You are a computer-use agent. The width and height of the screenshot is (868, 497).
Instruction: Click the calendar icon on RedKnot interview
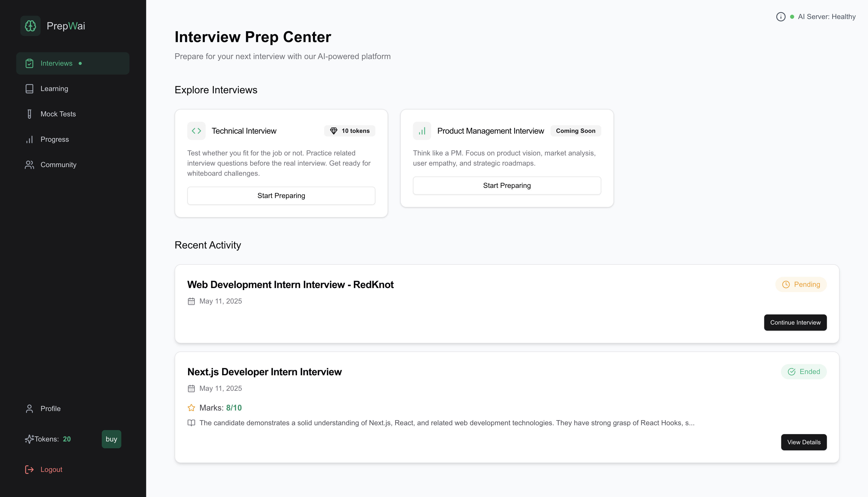tap(191, 301)
